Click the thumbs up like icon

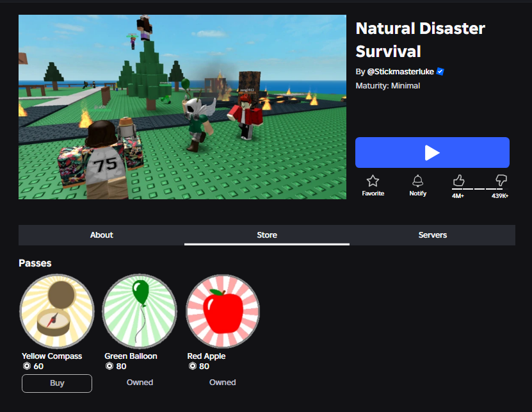click(x=458, y=180)
